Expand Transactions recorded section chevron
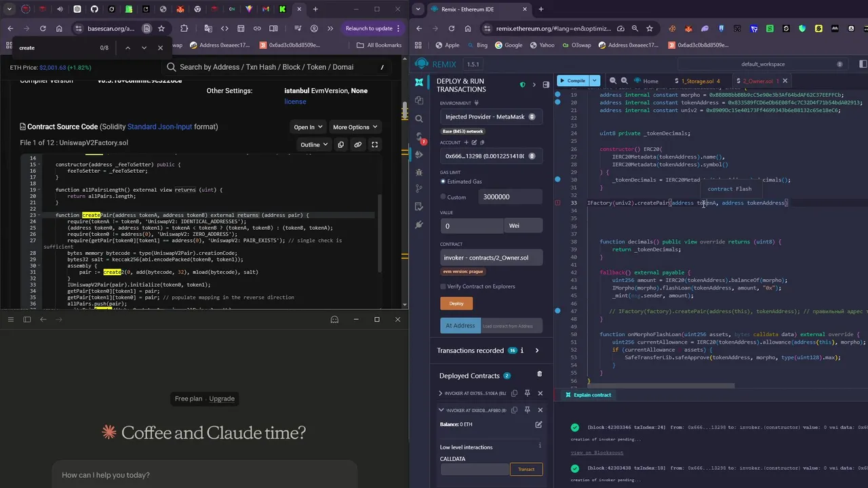This screenshot has height=488, width=868. (537, 350)
